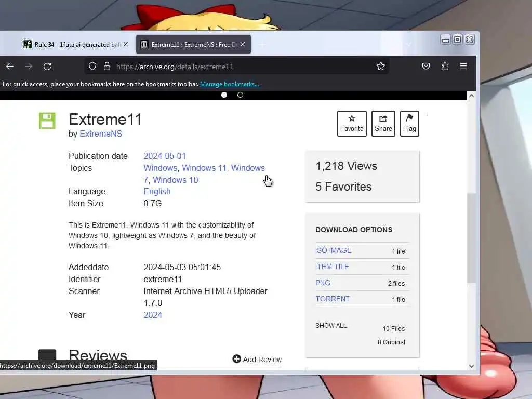The height and width of the screenshot is (399, 532).
Task: Open the Firefox hamburger menu
Action: click(x=463, y=66)
